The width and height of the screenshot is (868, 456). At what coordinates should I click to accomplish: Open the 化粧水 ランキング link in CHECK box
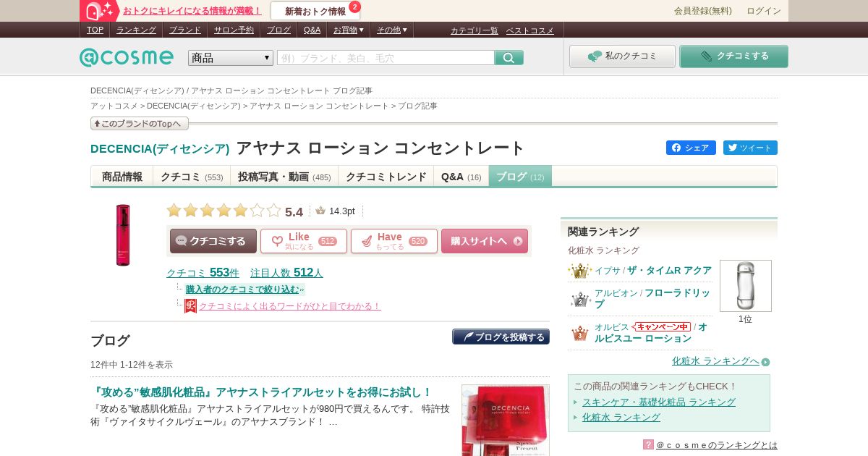click(x=621, y=417)
